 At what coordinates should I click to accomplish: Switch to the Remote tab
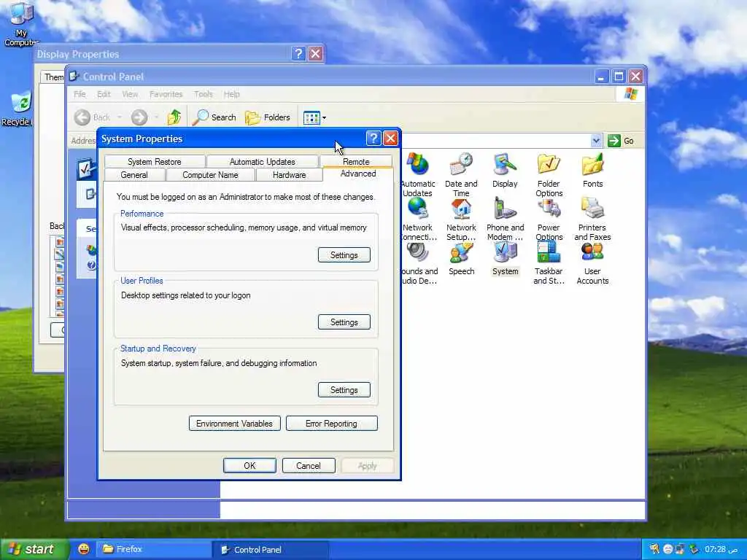coord(356,161)
